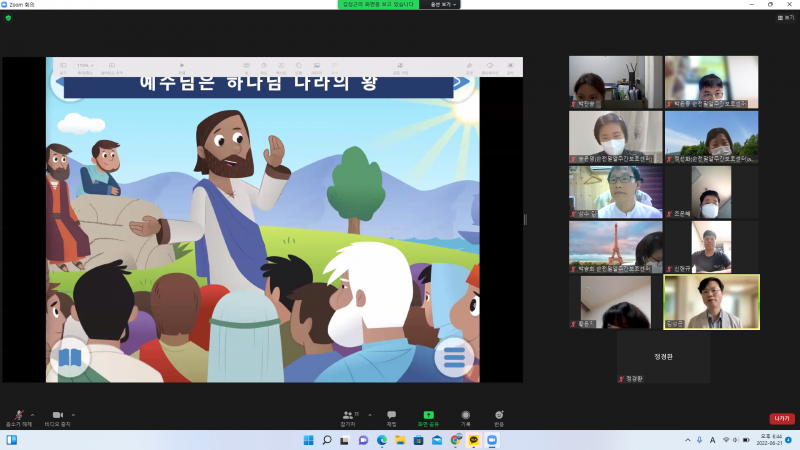Image resolution: width=800 pixels, height=450 pixels.
Task: Open video options arrow beside camera
Action: [73, 415]
